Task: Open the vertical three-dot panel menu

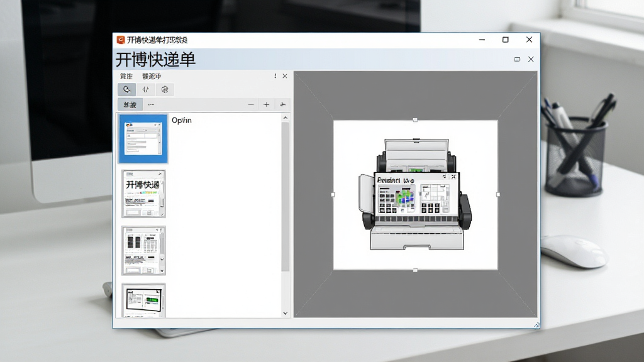Action: click(275, 76)
